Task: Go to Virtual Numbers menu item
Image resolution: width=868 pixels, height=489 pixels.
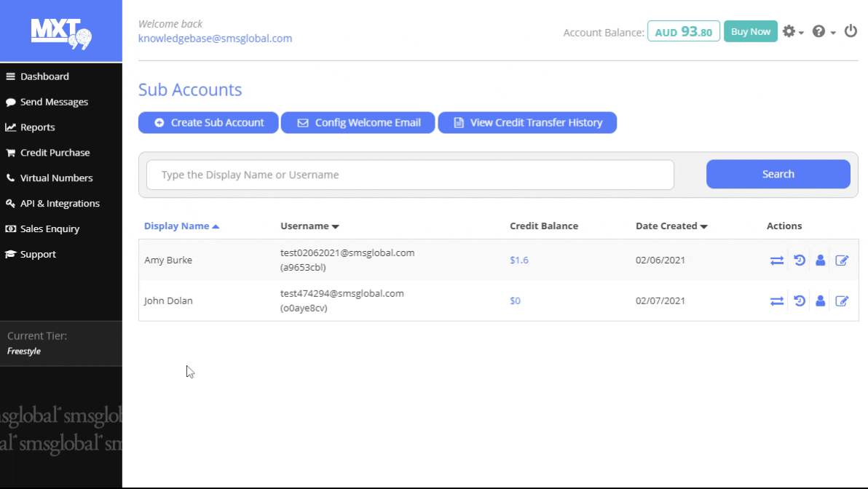Action: click(x=56, y=178)
